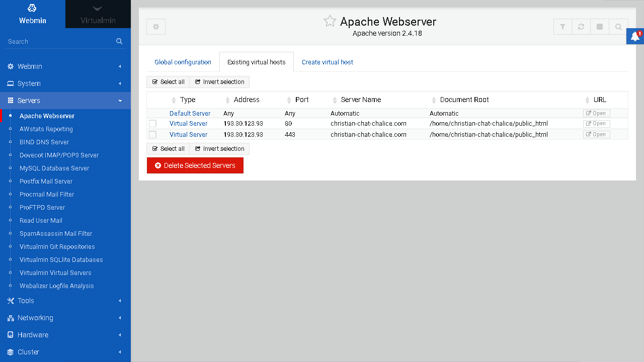Open the Create virtual host tab
This screenshot has width=644, height=362.
click(x=328, y=62)
